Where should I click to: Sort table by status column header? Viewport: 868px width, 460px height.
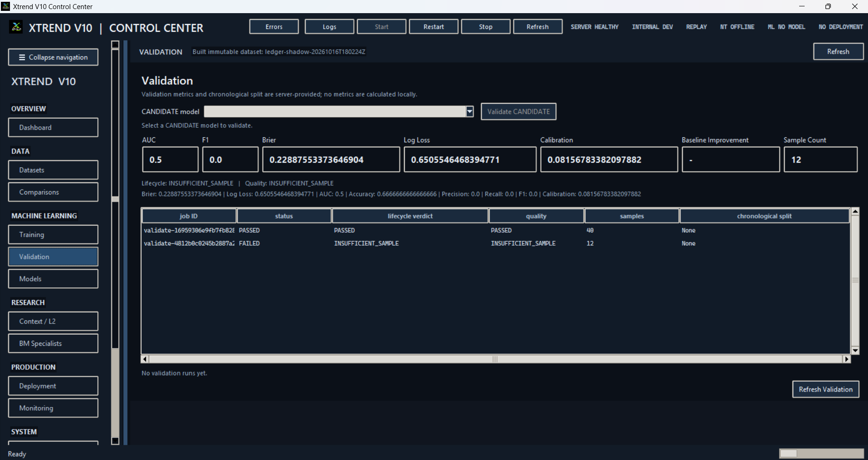[284, 216]
